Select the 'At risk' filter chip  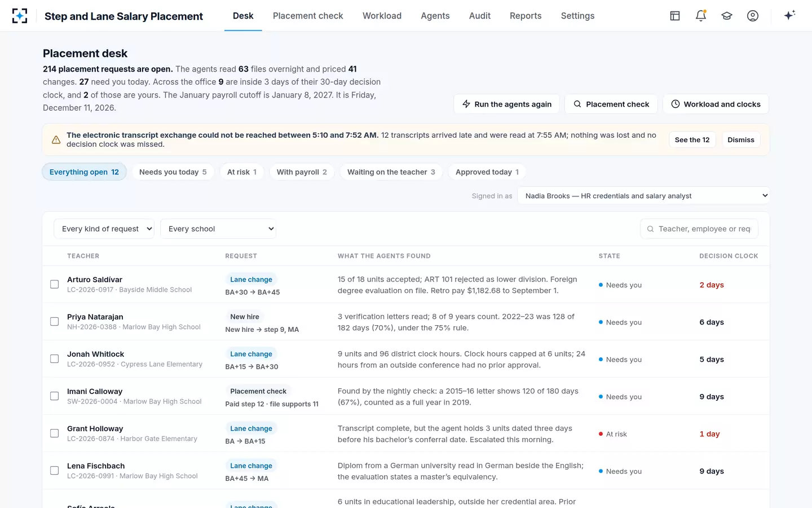pyautogui.click(x=242, y=172)
